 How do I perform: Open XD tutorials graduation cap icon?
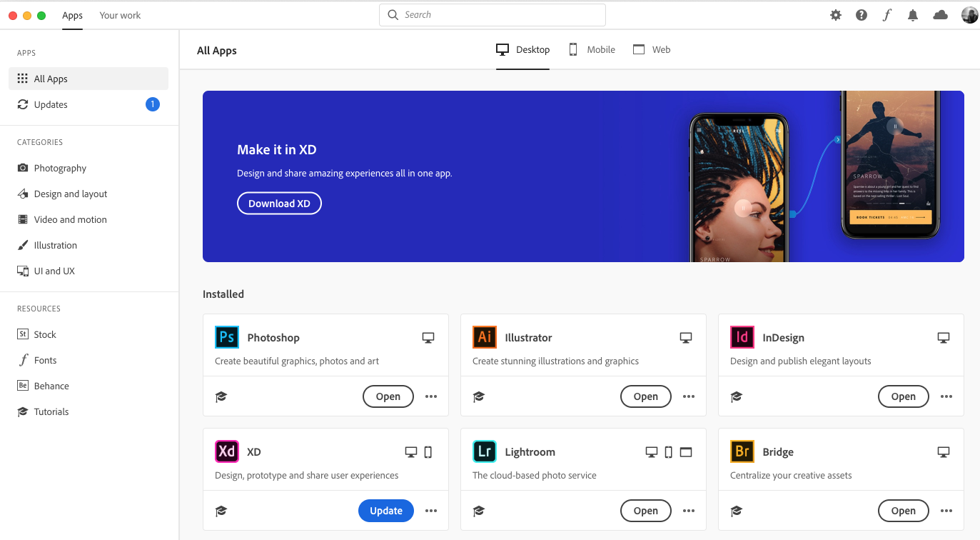(x=221, y=511)
